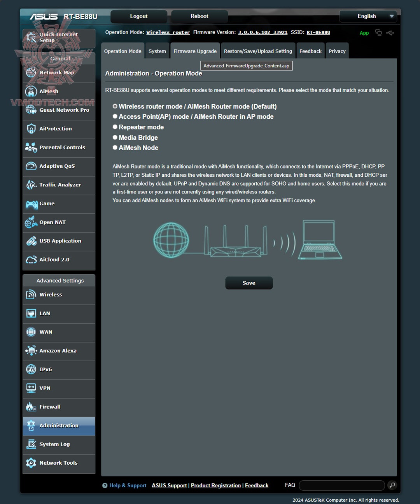Open Product Registration footer link

pos(216,485)
